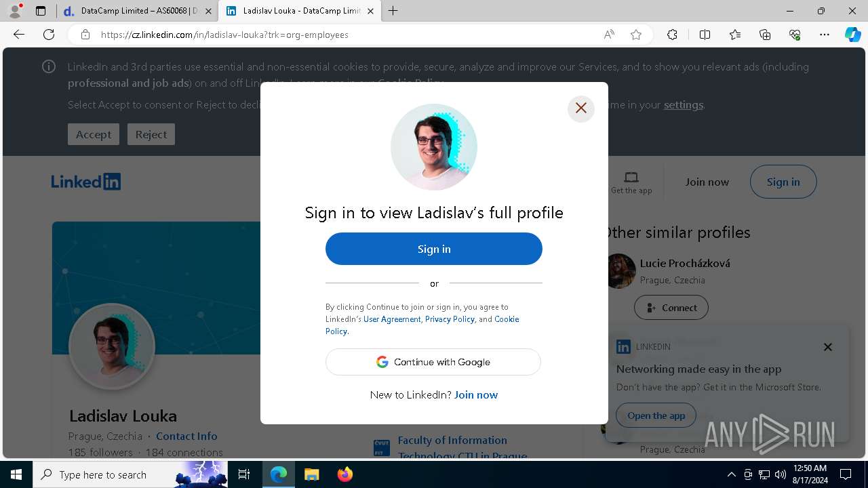Open Browser essentials
This screenshot has height=488, width=868.
coord(795,35)
